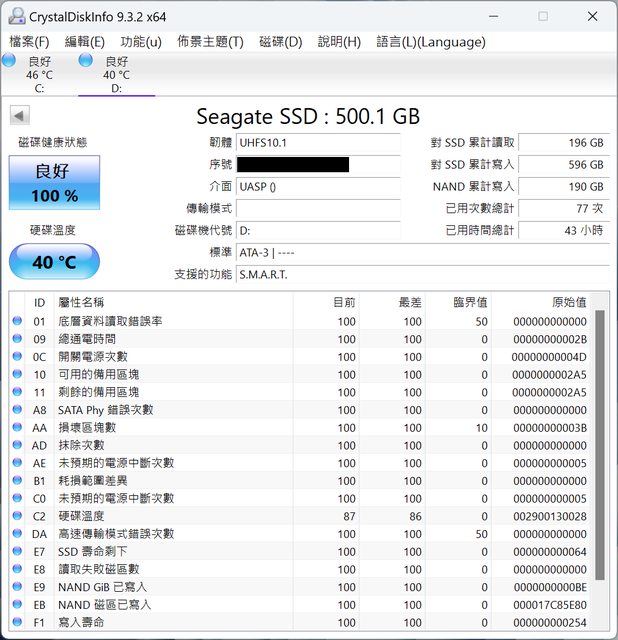The height and width of the screenshot is (640, 618).
Task: Click the 原始值 column header
Action: tap(568, 302)
